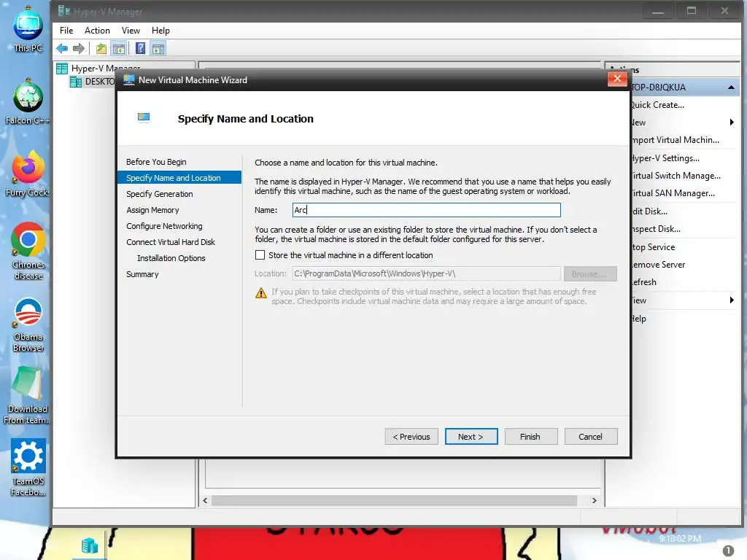This screenshot has width=747, height=560.
Task: Click the Back arrow toolbar icon
Action: pos(62,48)
